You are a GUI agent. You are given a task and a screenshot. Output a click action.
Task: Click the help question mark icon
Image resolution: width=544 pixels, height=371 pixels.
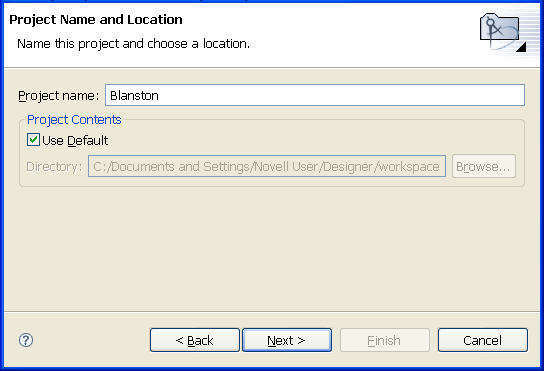(26, 340)
